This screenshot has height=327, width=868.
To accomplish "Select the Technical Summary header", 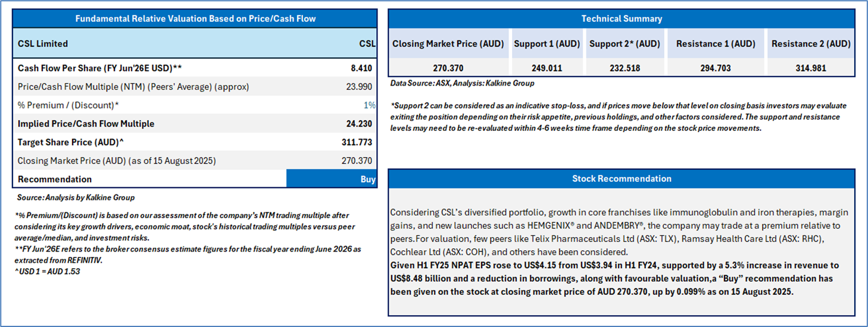I will coord(622,18).
